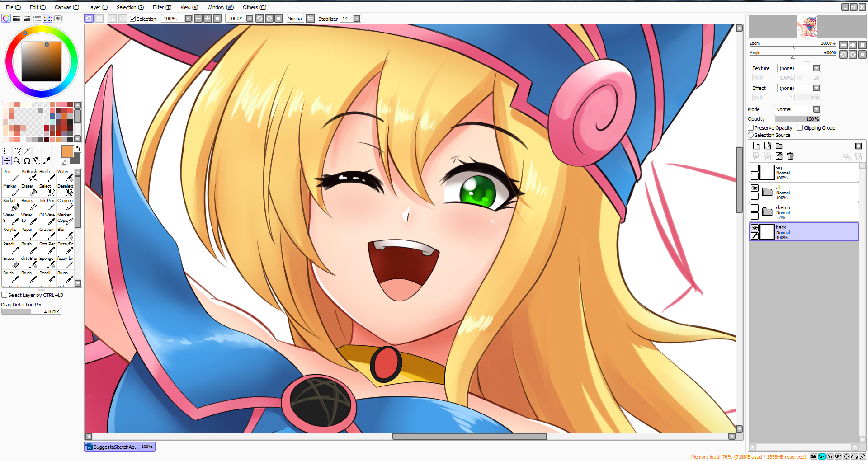Swap foreground and background colors

tap(78, 148)
